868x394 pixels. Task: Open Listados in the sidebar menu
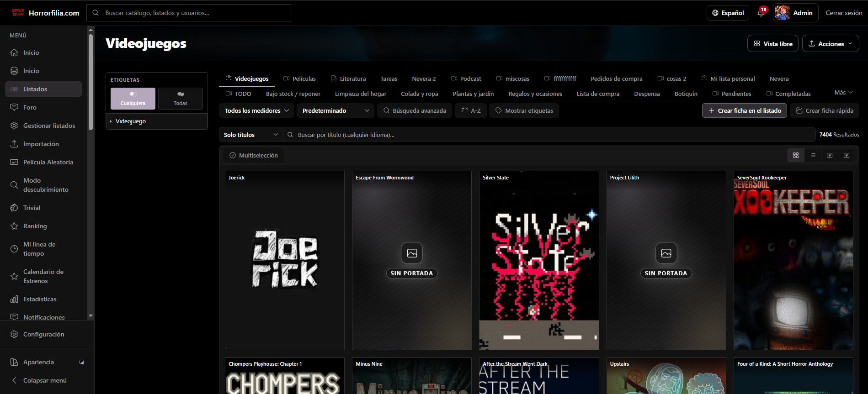43,89
